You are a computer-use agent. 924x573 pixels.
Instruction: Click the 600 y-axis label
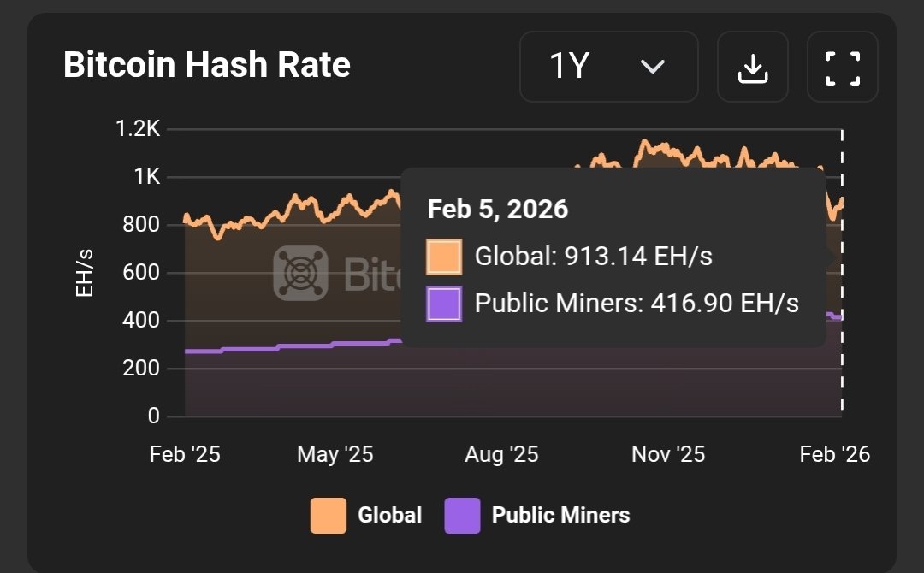click(x=141, y=272)
